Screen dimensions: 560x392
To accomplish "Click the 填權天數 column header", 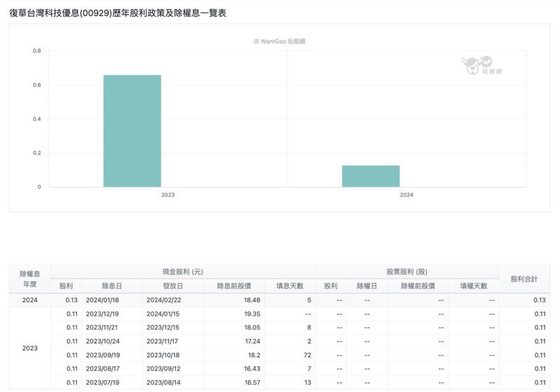I will tap(474, 286).
